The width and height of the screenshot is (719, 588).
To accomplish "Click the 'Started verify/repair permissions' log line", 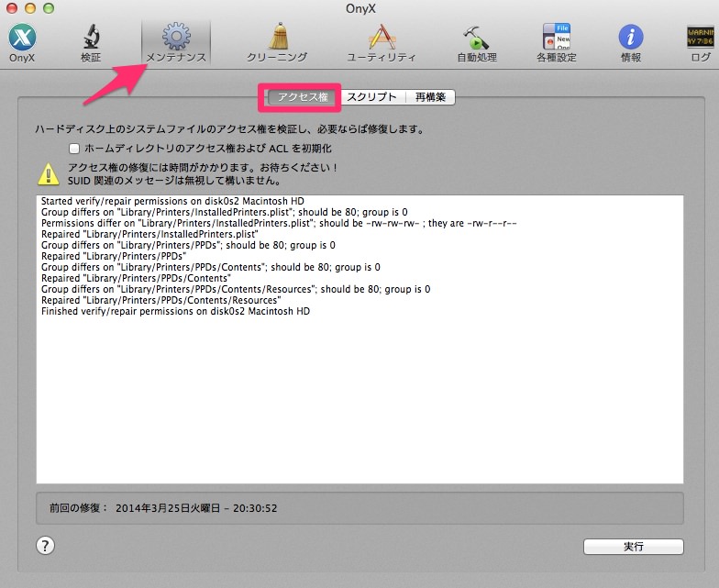I will pos(172,201).
